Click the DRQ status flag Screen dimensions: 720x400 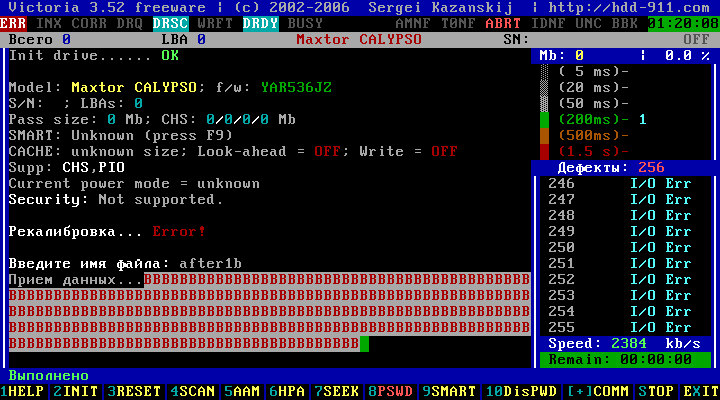(x=130, y=23)
